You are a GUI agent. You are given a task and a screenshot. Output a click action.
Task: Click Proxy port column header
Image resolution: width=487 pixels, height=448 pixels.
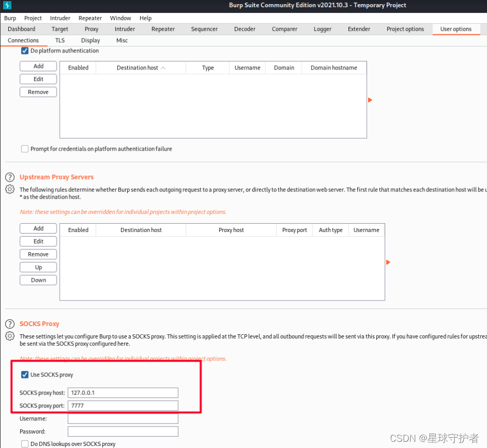click(x=294, y=230)
